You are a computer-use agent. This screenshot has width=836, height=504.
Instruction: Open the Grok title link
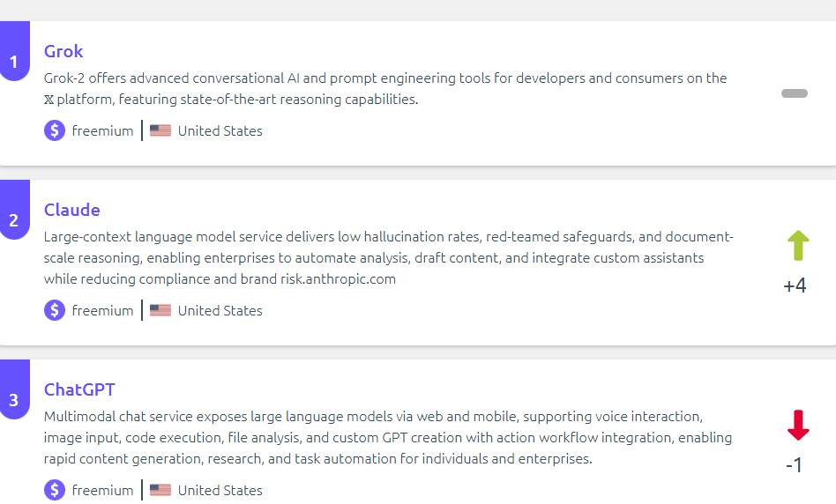click(x=63, y=51)
